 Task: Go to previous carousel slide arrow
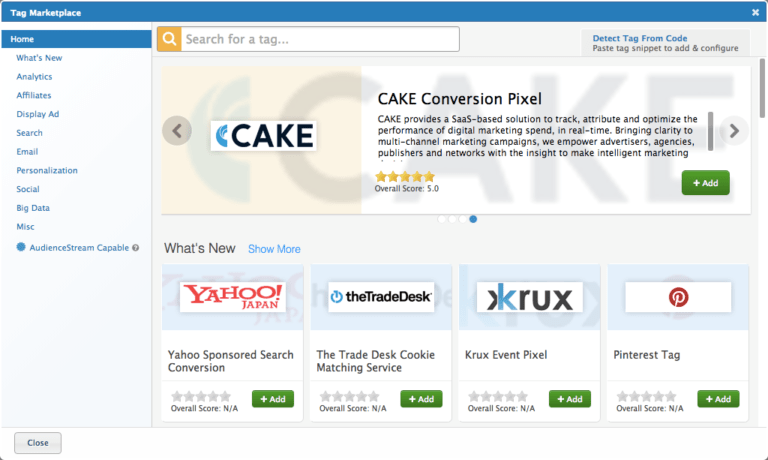(x=177, y=131)
